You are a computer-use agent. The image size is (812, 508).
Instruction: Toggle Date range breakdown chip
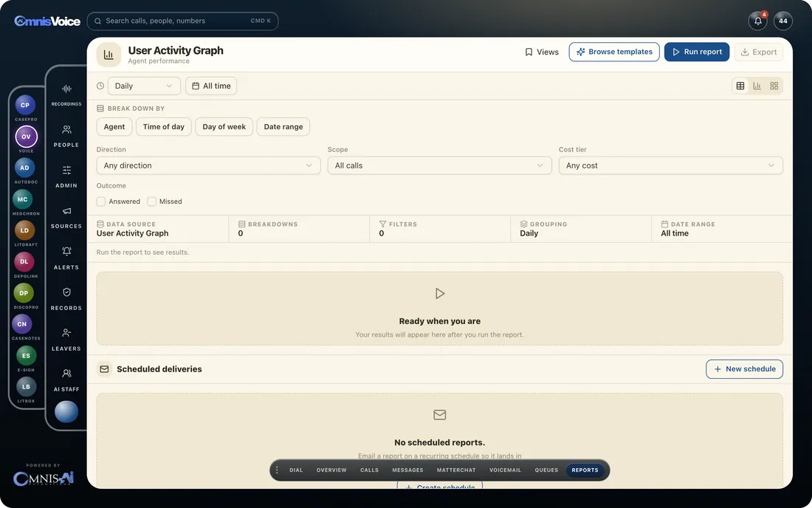coord(283,127)
